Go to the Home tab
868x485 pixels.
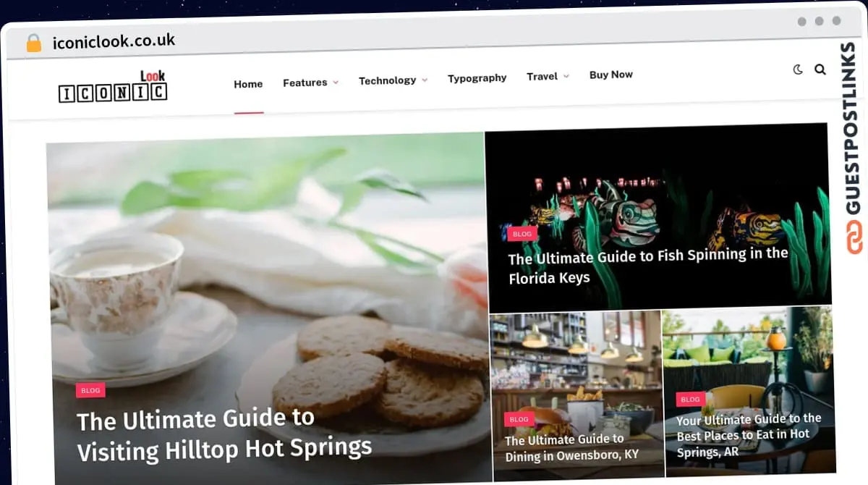248,84
